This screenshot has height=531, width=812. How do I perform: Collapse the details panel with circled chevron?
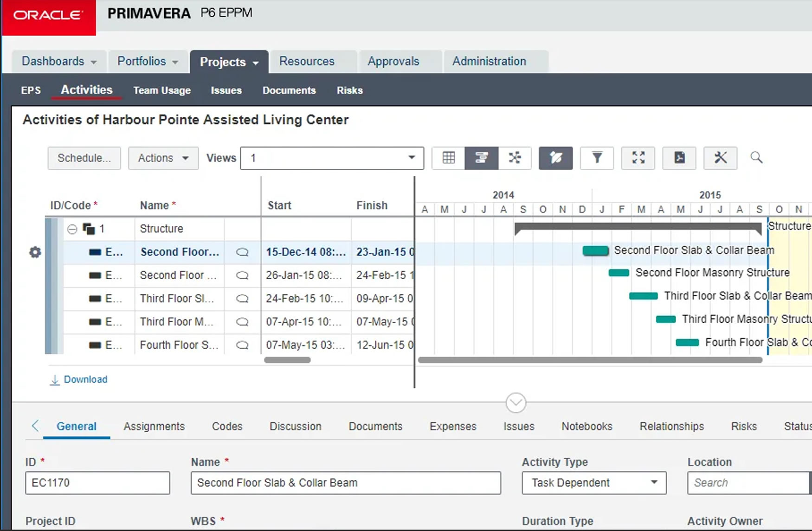pos(516,403)
